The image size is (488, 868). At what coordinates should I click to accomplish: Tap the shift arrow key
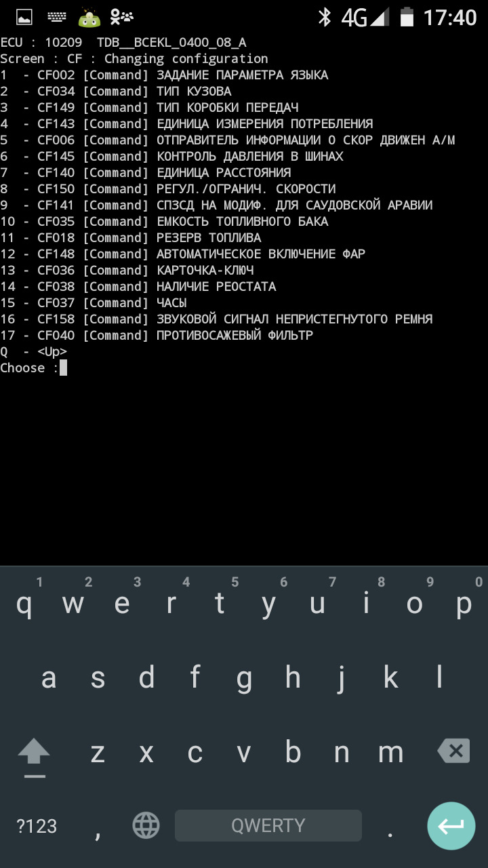tap(34, 754)
